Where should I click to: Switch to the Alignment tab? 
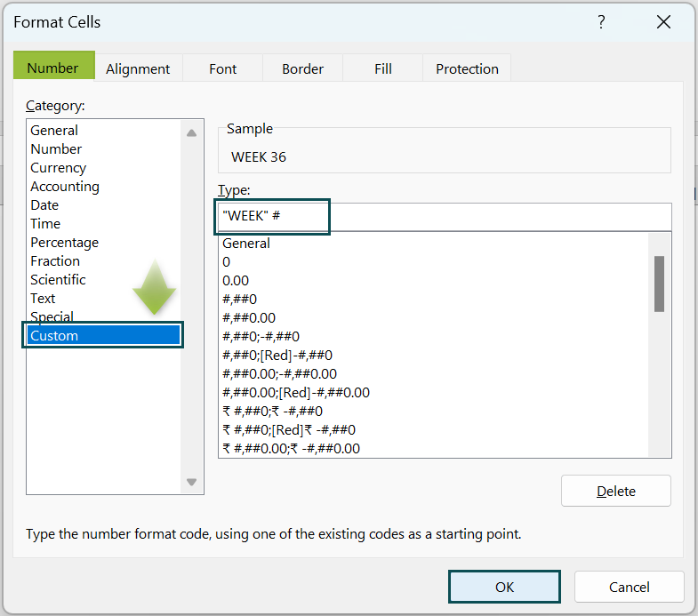click(x=138, y=68)
